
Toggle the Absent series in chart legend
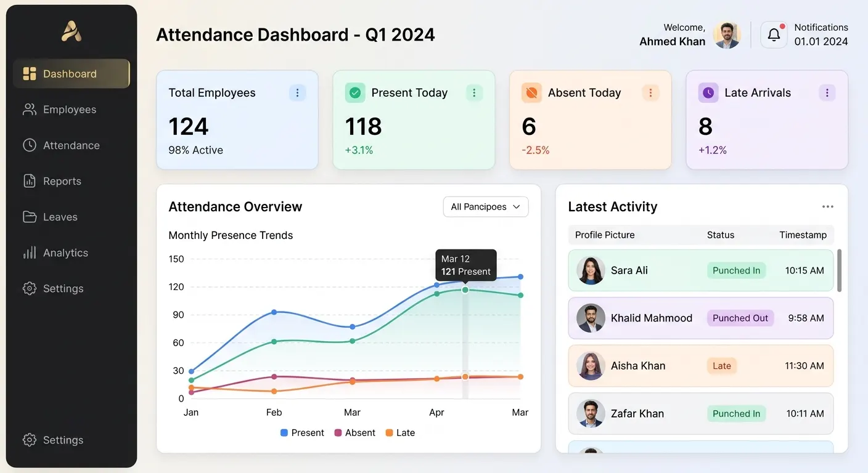pyautogui.click(x=354, y=433)
